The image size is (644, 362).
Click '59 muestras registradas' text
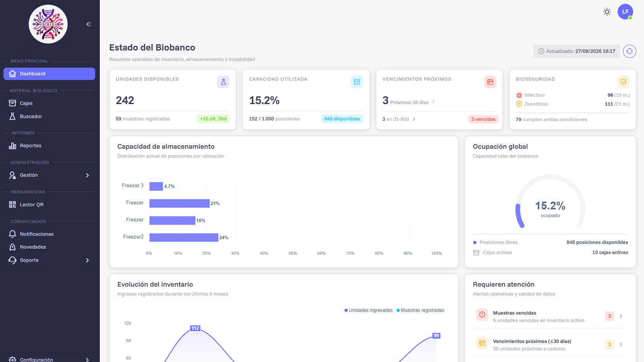click(x=143, y=119)
